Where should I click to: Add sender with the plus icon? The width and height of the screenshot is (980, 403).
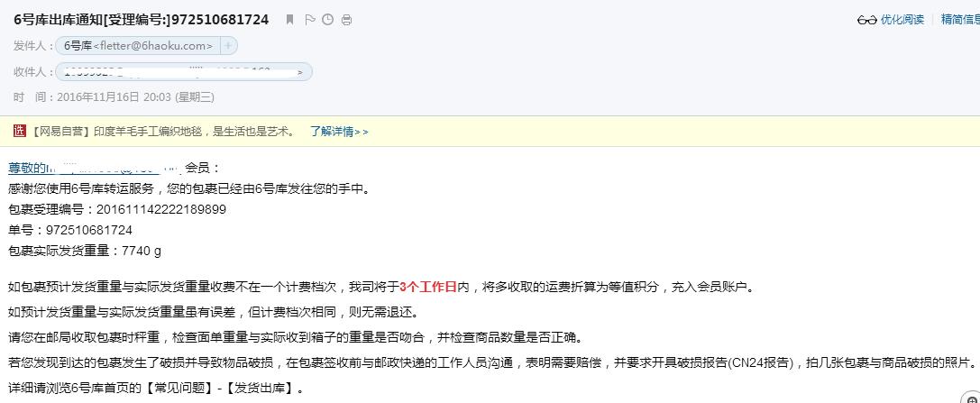pos(228,46)
